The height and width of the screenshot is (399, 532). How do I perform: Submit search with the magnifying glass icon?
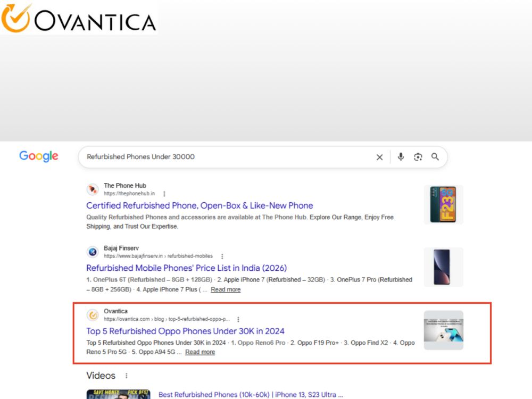(x=435, y=157)
